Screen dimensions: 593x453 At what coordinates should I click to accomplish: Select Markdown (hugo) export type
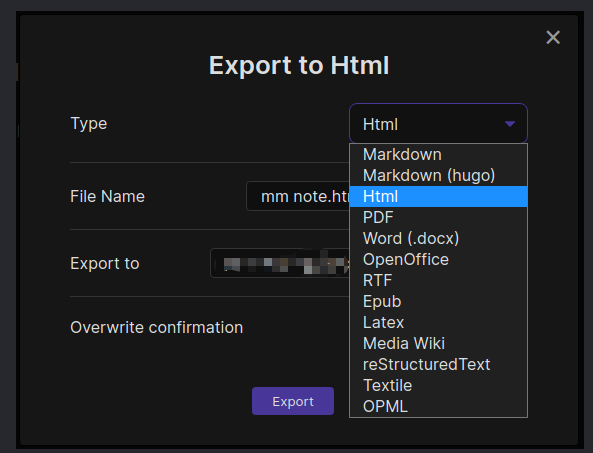(438, 175)
